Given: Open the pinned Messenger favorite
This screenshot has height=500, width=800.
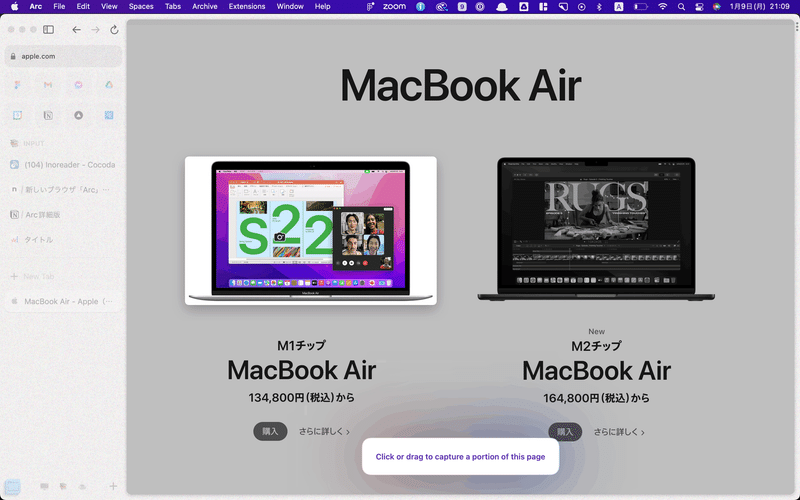Looking at the screenshot, I should [x=78, y=85].
